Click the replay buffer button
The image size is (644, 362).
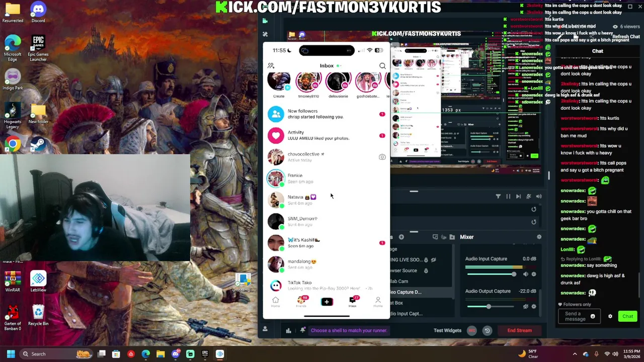487,330
